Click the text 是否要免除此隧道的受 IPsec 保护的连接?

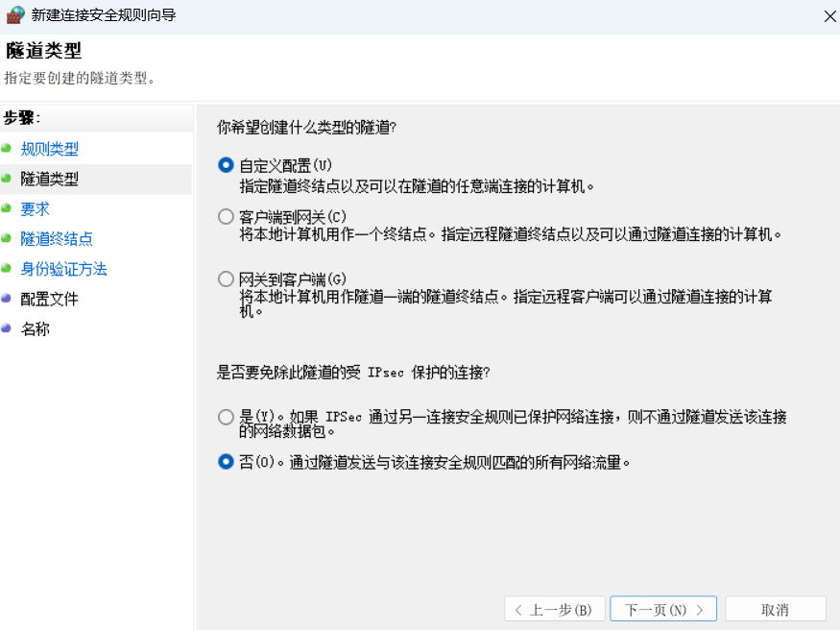click(353, 372)
